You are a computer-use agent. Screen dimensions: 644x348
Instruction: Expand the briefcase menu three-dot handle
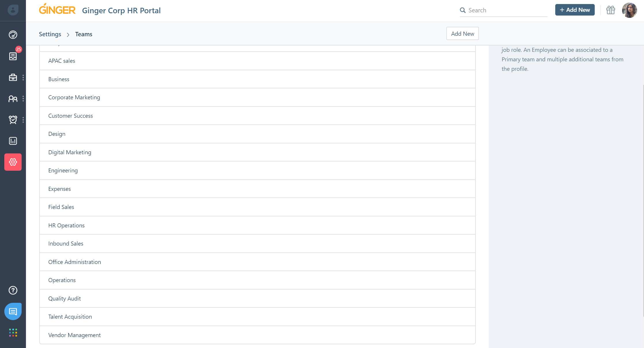pos(23,77)
